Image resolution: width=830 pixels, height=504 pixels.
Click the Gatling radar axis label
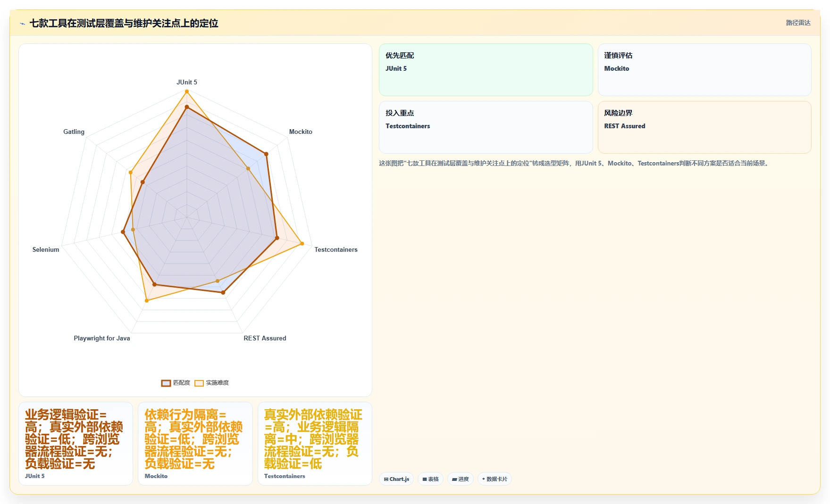click(74, 132)
